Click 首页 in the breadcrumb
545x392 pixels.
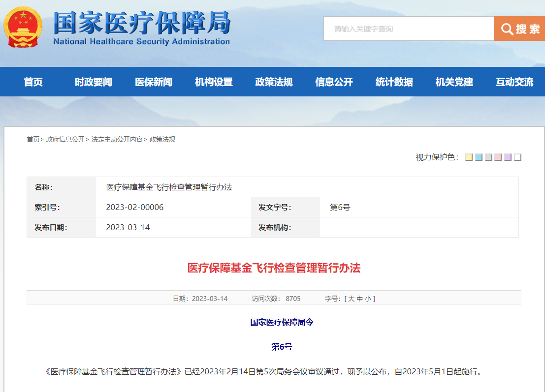[33, 139]
